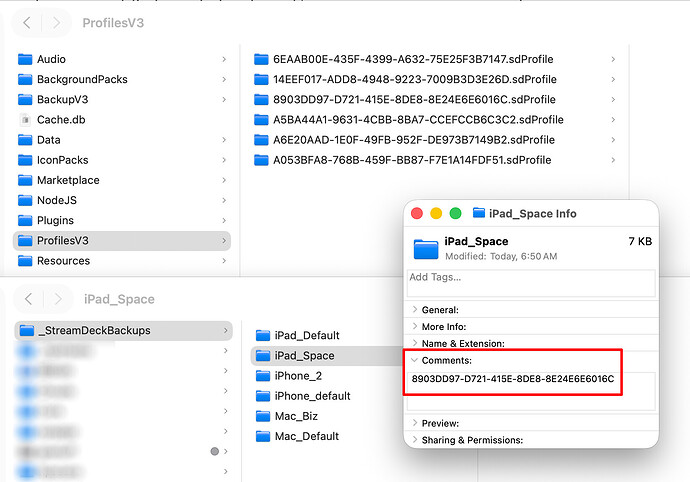
Task: Select the iPad_Default folder icon
Action: pos(263,335)
